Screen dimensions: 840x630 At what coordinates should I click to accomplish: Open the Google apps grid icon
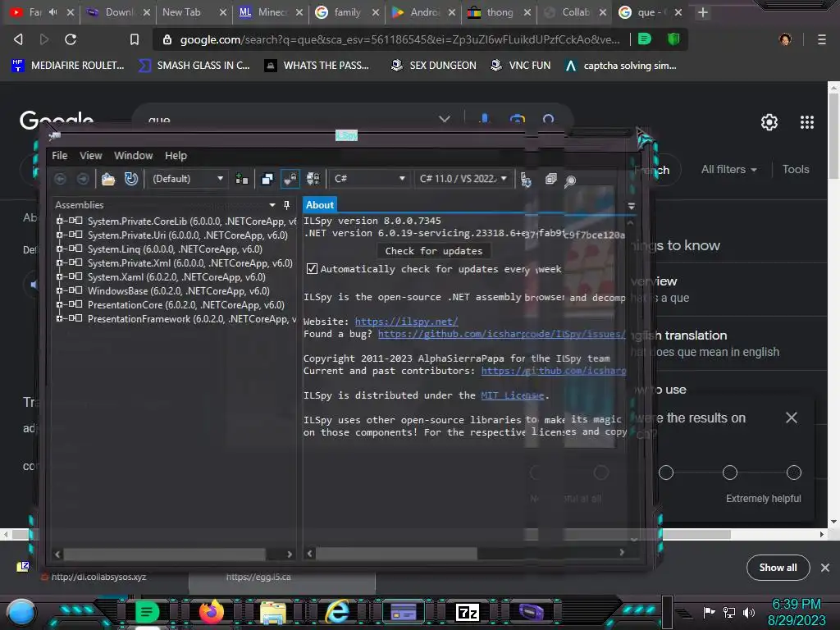pos(807,122)
